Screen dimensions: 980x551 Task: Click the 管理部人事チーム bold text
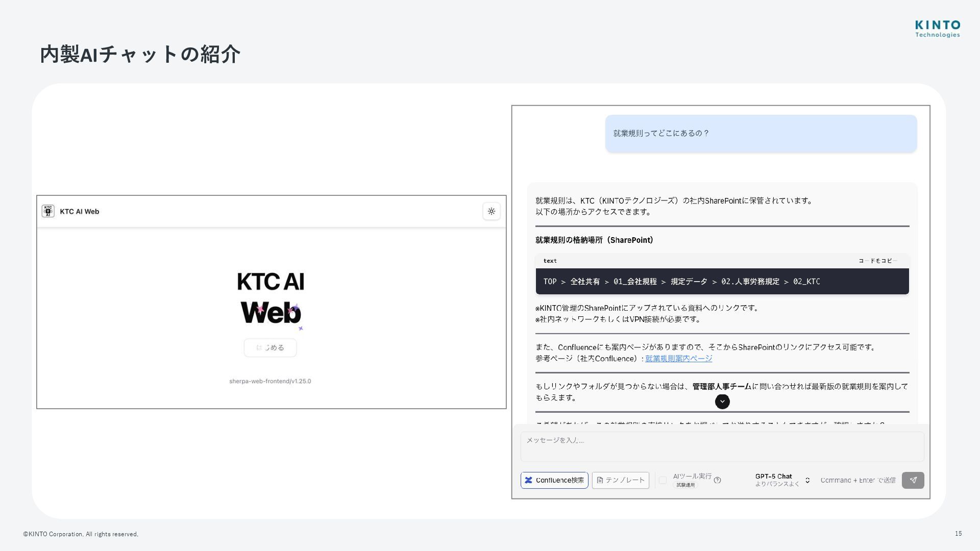pos(722,387)
